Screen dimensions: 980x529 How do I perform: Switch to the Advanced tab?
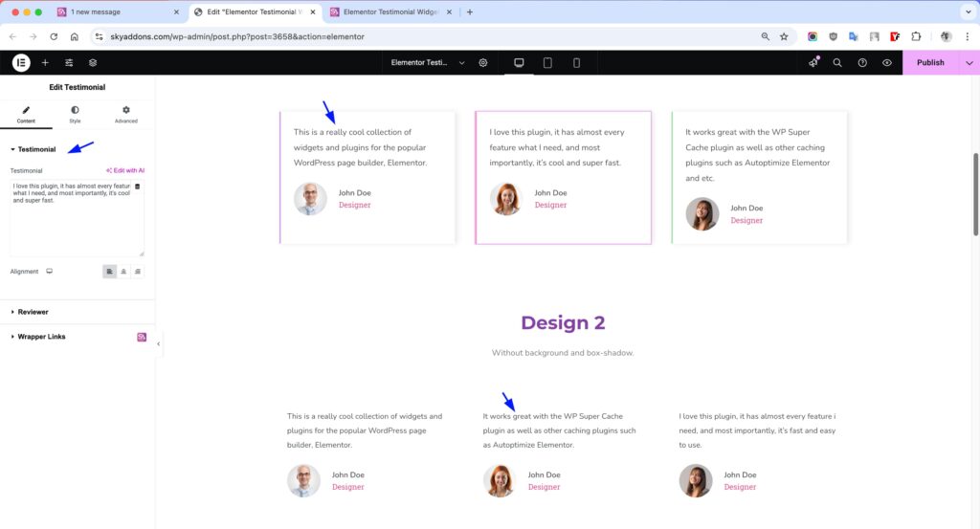click(125, 114)
